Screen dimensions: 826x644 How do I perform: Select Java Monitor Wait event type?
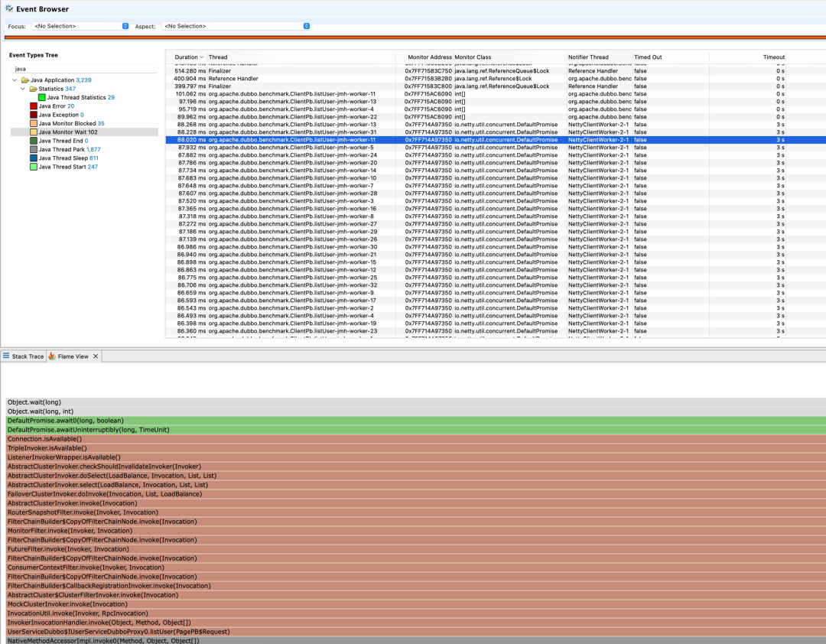[68, 132]
